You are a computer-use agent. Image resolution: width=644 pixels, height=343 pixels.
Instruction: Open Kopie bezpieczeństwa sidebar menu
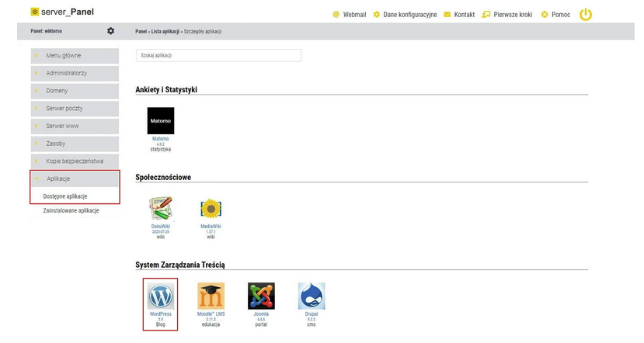click(x=75, y=161)
